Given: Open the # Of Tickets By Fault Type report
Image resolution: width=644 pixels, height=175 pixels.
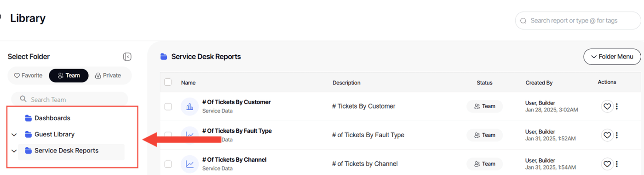Looking at the screenshot, I should pos(237,131).
